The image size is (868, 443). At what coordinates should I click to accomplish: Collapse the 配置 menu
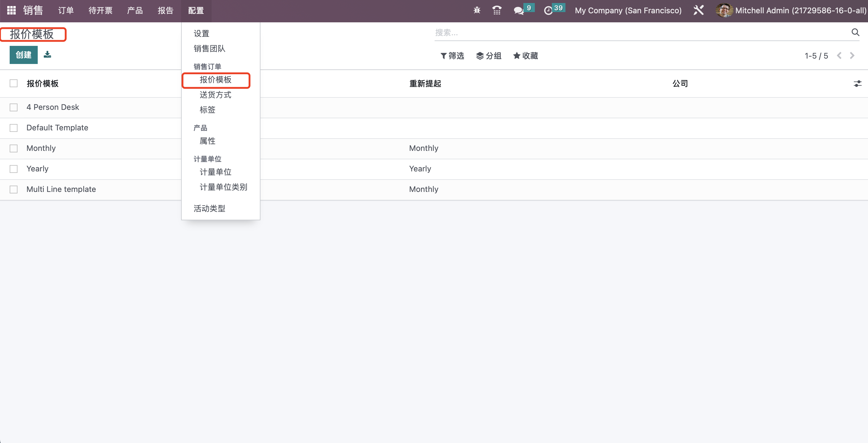click(x=196, y=11)
